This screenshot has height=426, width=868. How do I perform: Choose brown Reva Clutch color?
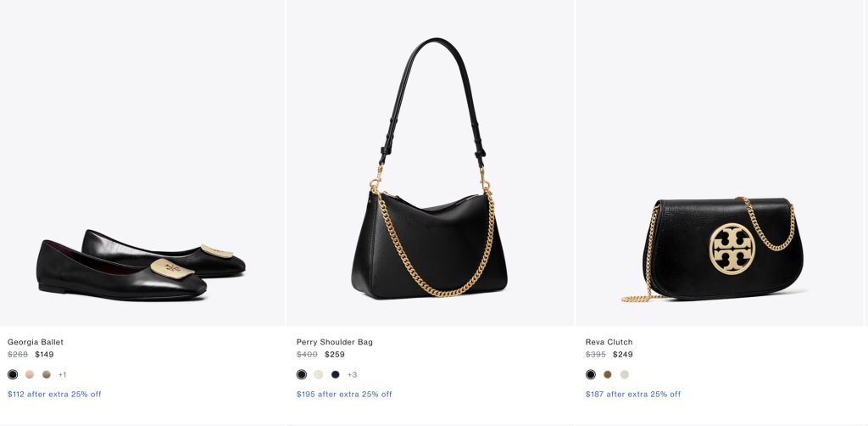608,374
